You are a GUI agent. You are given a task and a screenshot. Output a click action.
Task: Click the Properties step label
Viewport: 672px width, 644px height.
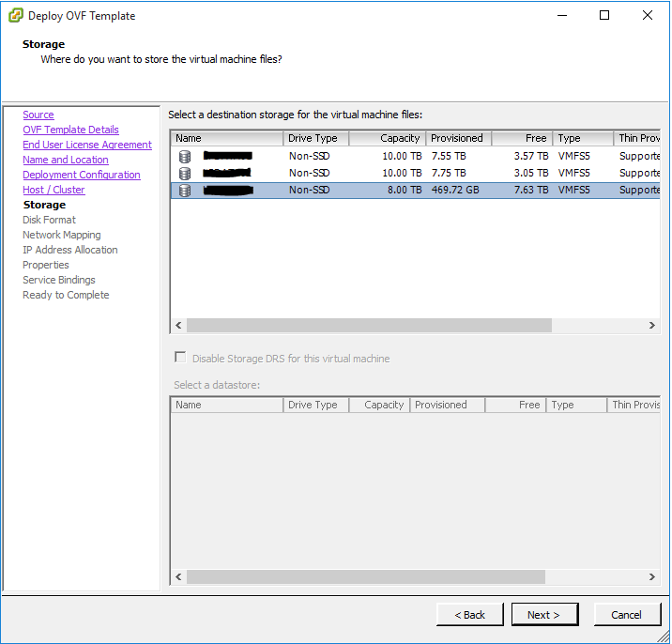45,265
